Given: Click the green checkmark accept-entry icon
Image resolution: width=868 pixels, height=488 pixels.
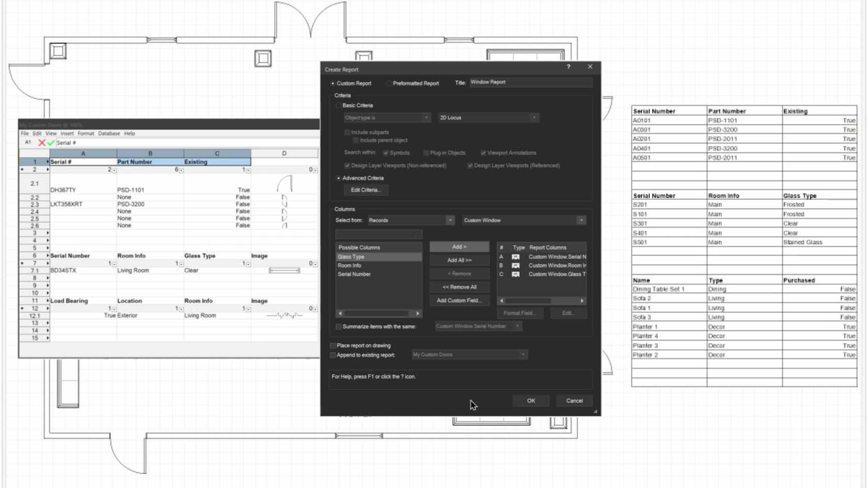Looking at the screenshot, I should [x=51, y=143].
